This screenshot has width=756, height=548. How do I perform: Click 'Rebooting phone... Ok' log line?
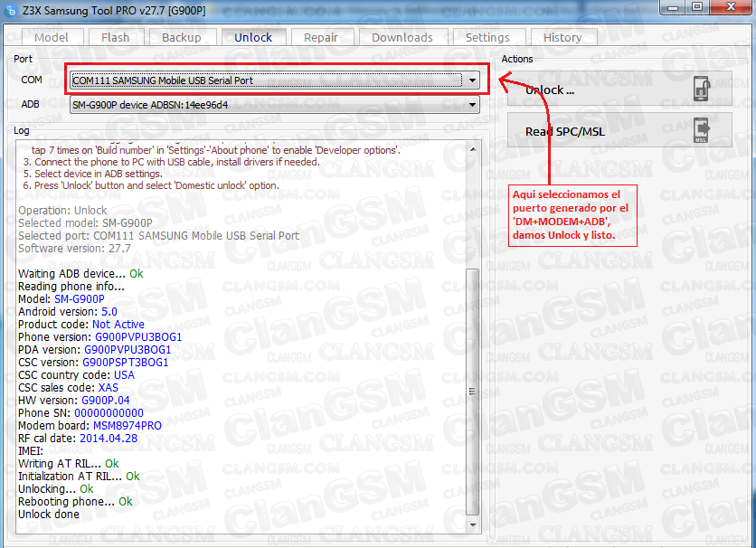pos(75,501)
